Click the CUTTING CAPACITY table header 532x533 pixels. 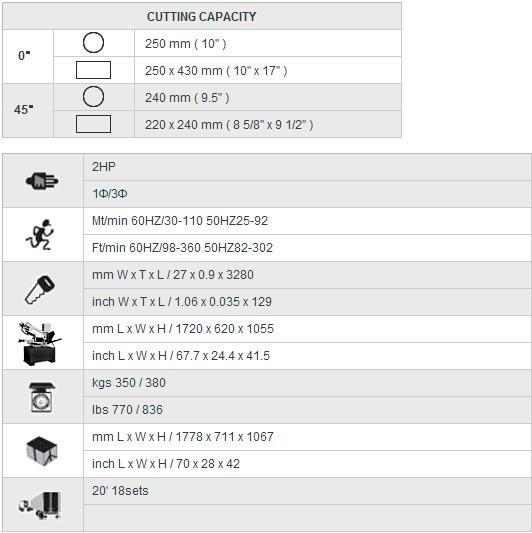202,16
